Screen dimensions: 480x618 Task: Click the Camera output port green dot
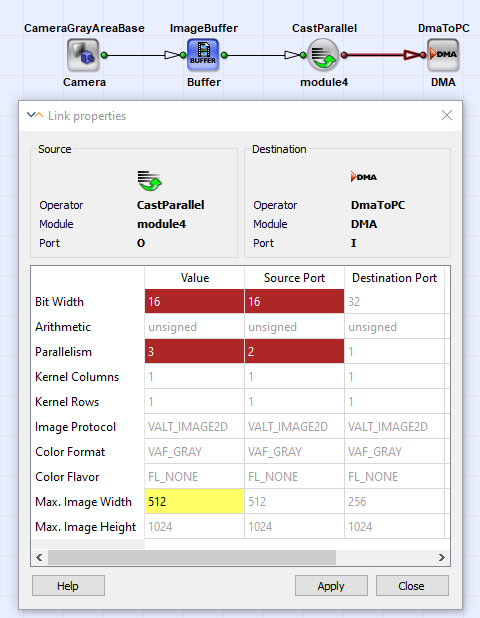pos(104,55)
